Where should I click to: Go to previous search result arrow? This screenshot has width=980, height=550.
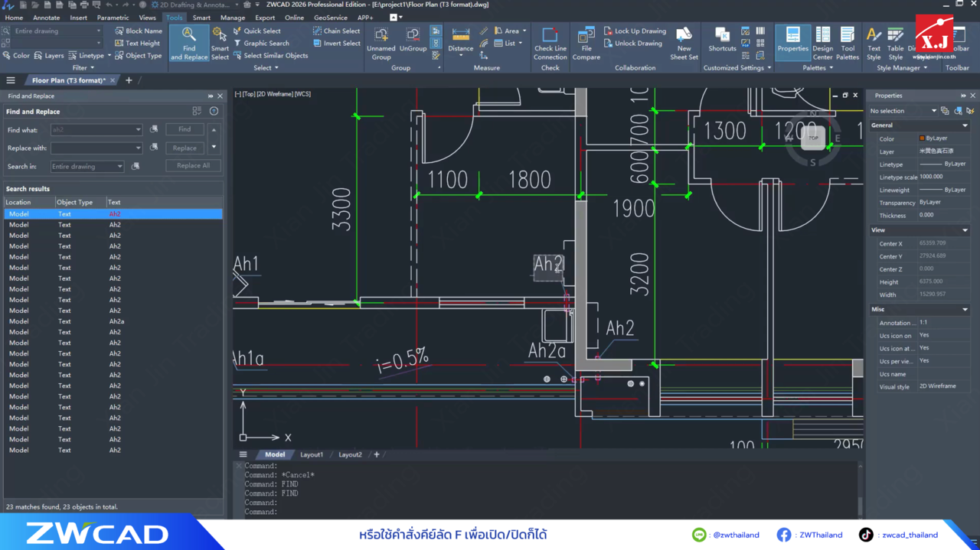click(214, 129)
